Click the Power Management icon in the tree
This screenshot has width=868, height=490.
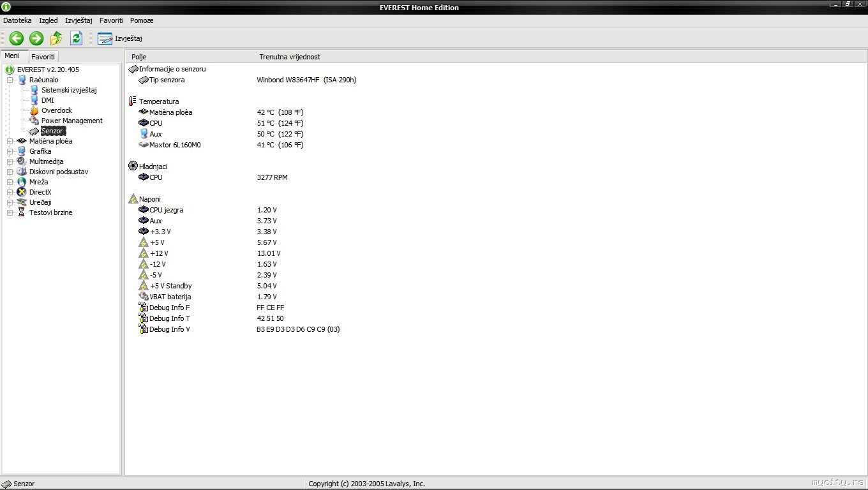tap(34, 121)
